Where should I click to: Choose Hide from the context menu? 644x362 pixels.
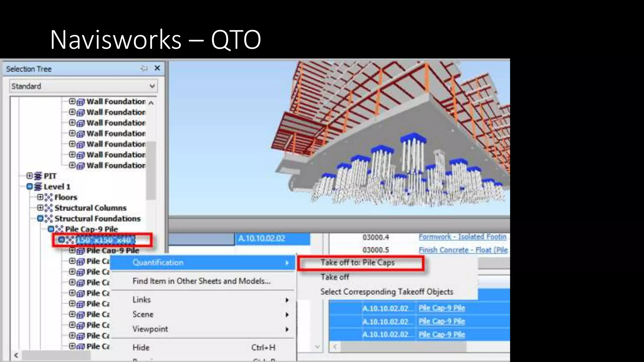203,348
